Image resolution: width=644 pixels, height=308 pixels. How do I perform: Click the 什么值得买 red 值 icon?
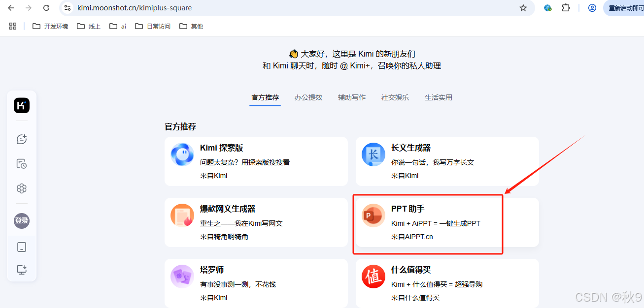(373, 277)
